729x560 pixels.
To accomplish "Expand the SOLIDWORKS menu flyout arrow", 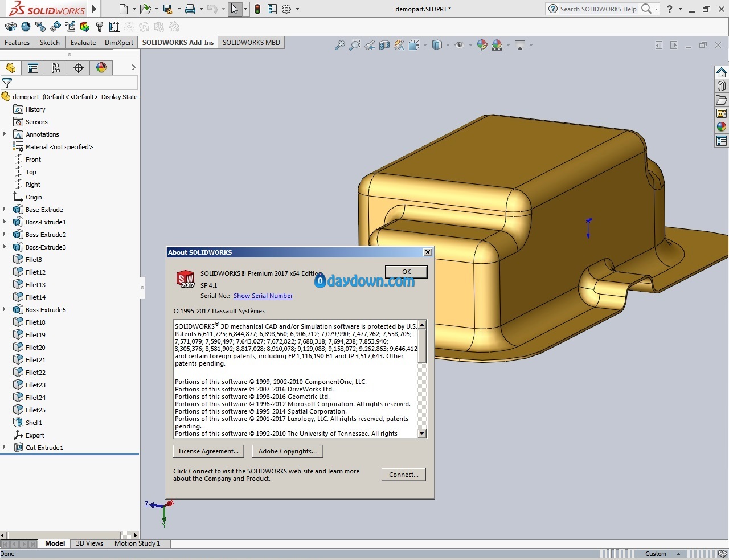I will [x=95, y=9].
